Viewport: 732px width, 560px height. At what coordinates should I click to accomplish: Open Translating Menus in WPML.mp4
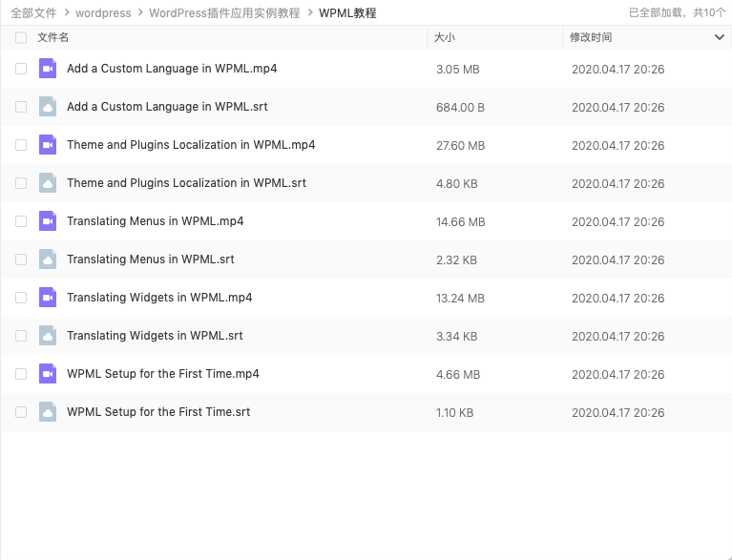(155, 221)
